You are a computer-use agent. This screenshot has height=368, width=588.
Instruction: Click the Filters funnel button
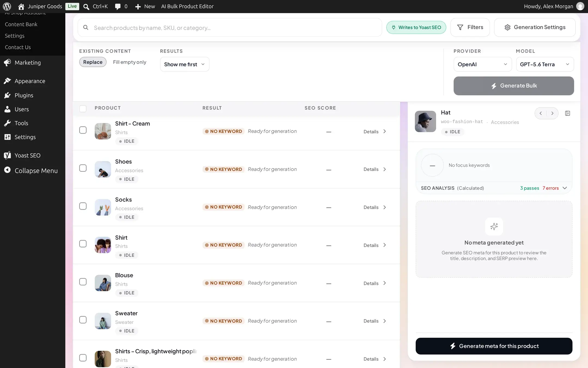(470, 27)
